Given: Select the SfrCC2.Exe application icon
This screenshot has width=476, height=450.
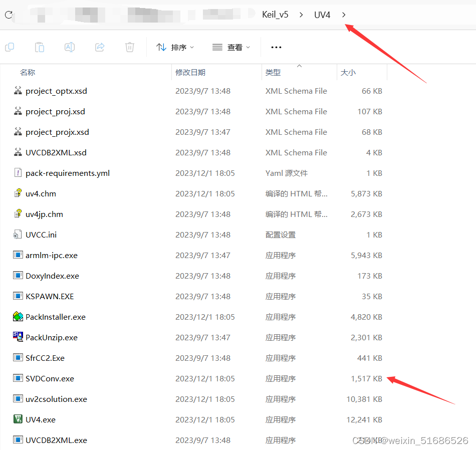Looking at the screenshot, I should pos(18,358).
